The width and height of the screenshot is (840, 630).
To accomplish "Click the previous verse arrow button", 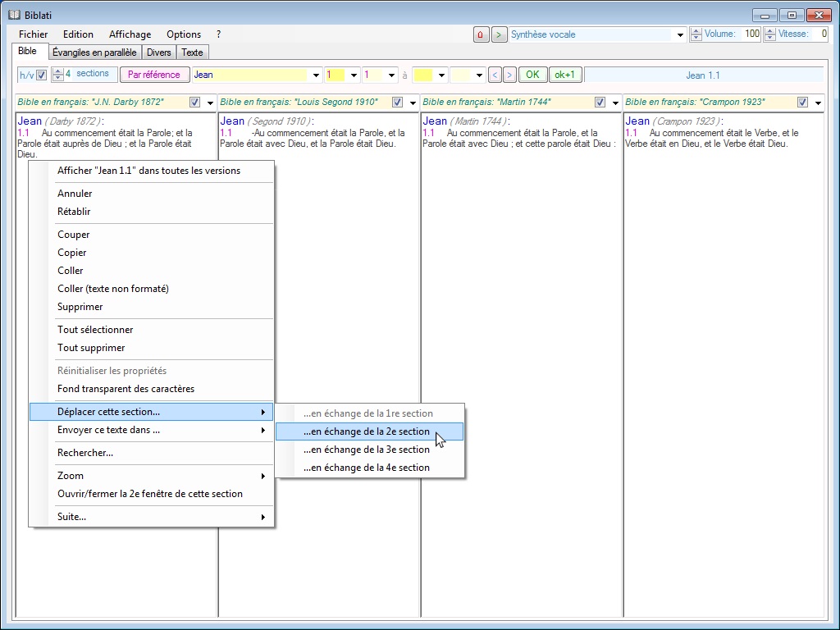I will pos(495,75).
